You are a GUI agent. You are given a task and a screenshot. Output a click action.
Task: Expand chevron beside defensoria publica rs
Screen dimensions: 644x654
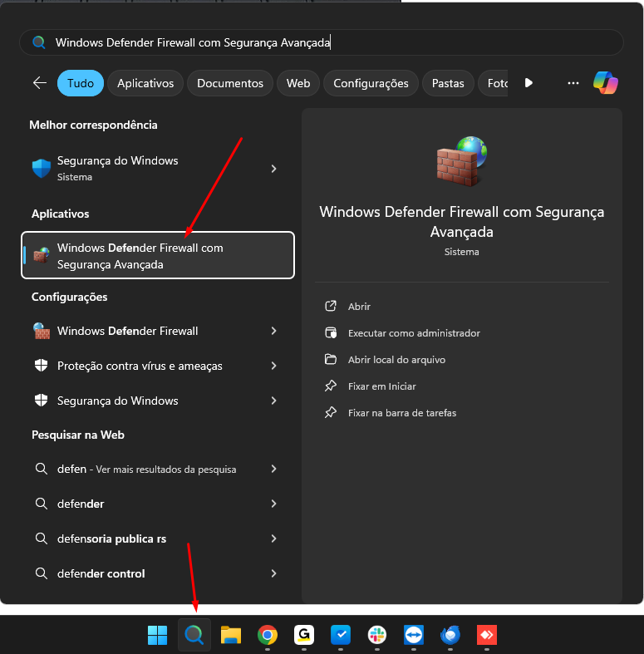click(273, 538)
